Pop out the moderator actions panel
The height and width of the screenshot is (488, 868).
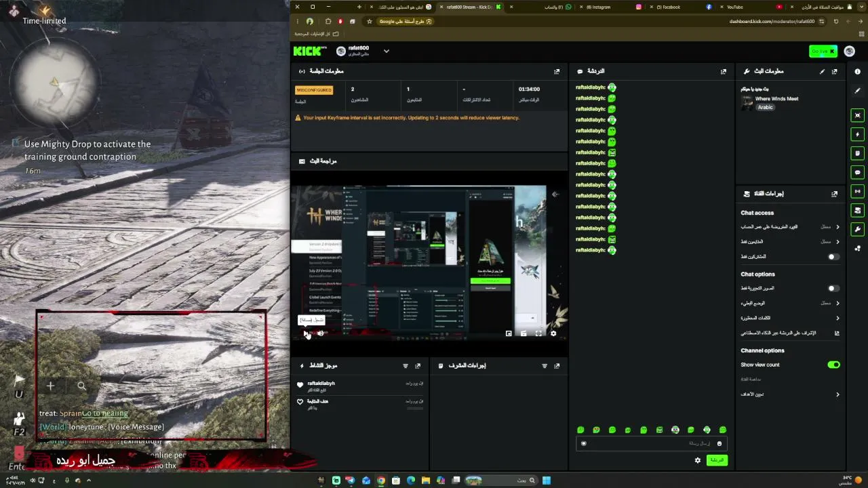tap(557, 366)
